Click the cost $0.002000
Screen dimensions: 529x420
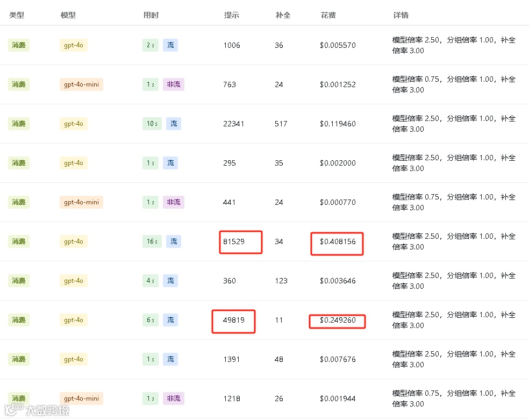click(338, 163)
